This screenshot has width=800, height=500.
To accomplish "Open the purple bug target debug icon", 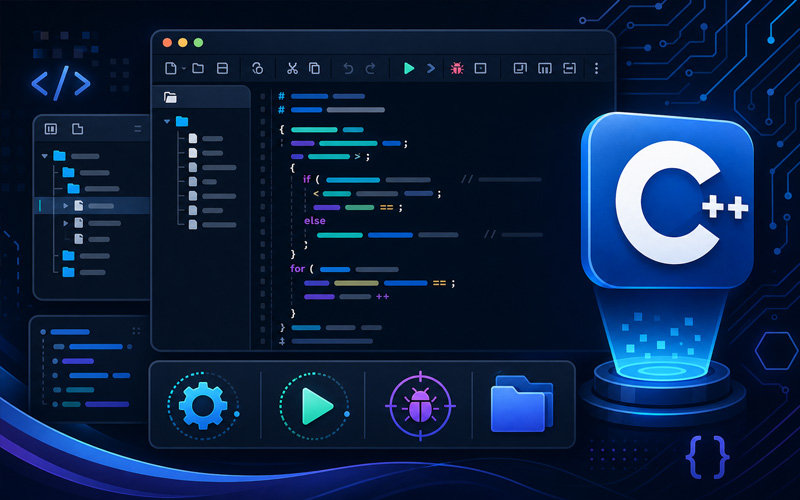I will [x=420, y=406].
